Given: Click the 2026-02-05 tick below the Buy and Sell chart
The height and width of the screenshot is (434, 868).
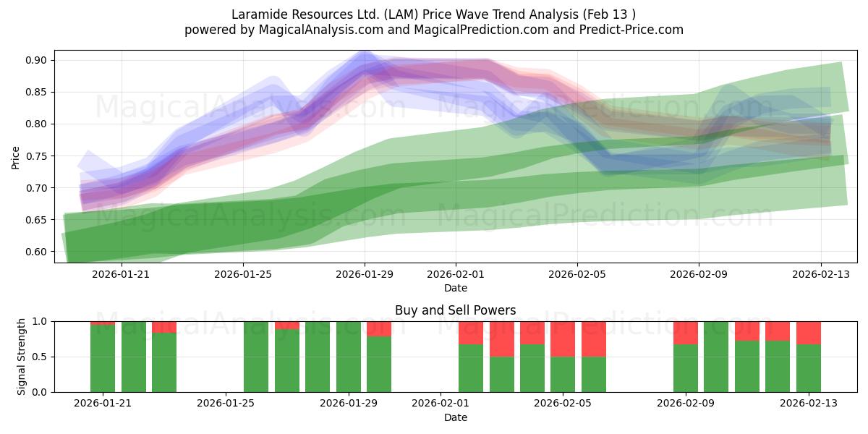Looking at the screenshot, I should 563,404.
